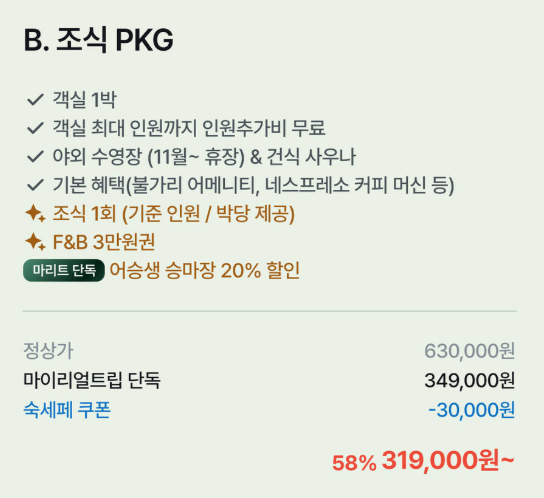The height and width of the screenshot is (498, 544).
Task: Click 조식 1회 (기준 인원 / 박당 제공) text
Action: [173, 213]
